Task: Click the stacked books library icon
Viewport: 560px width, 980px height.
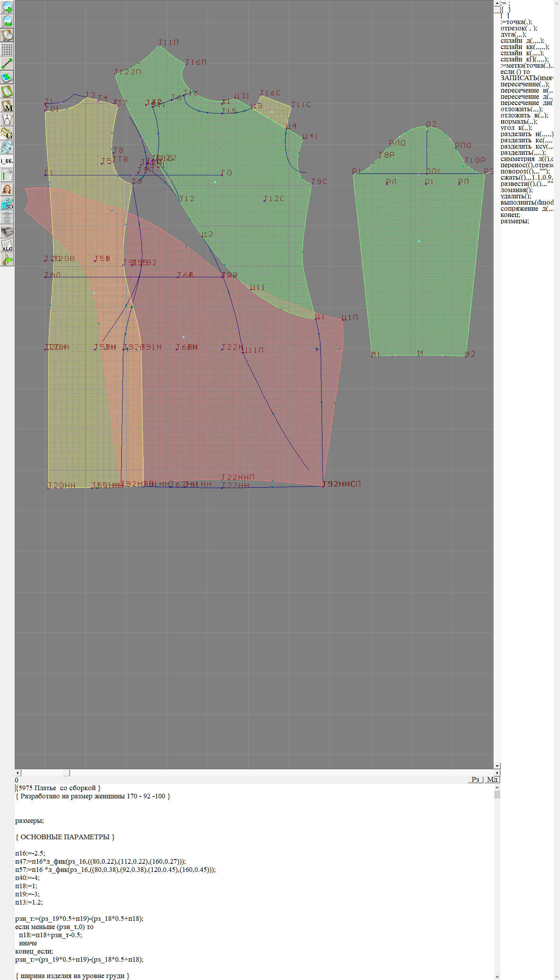Action: pyautogui.click(x=7, y=232)
